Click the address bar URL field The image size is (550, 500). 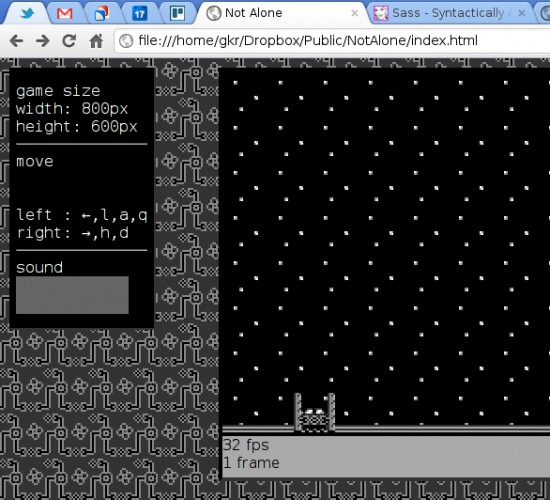pos(332,41)
